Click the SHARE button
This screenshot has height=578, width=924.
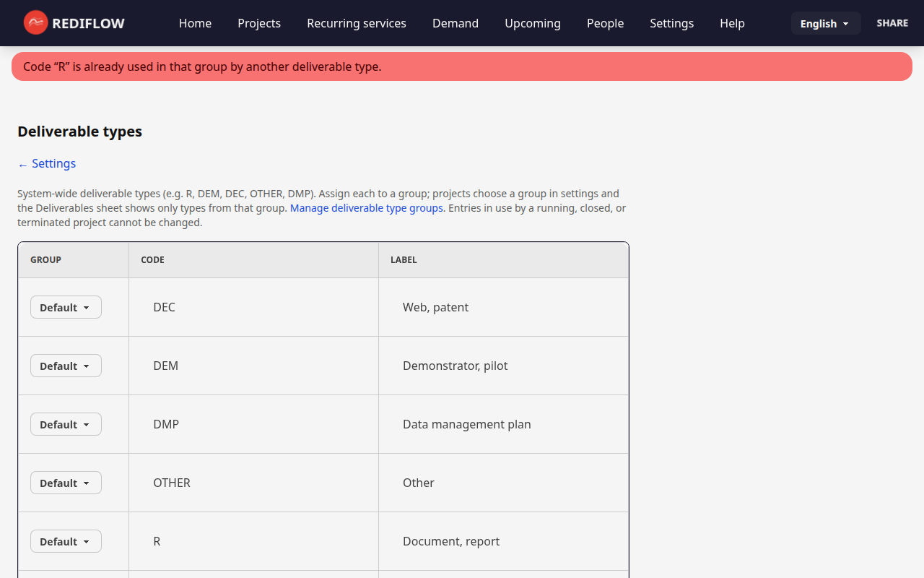click(x=892, y=22)
